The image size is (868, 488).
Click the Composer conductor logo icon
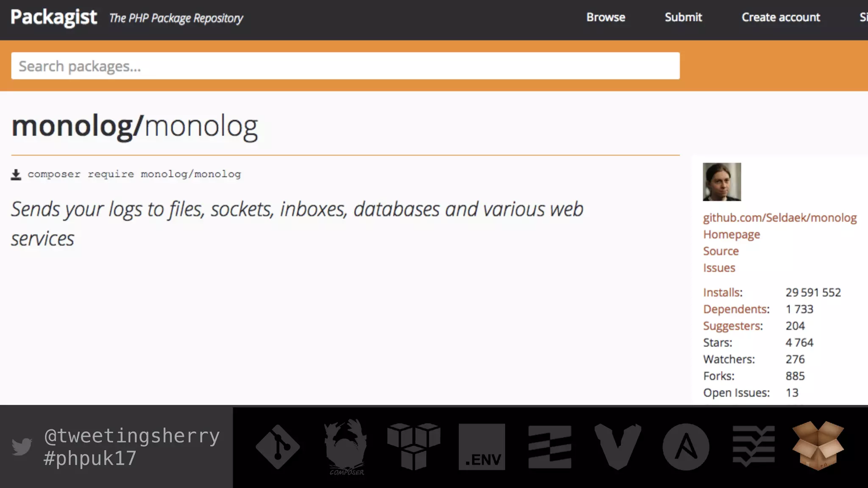point(346,446)
